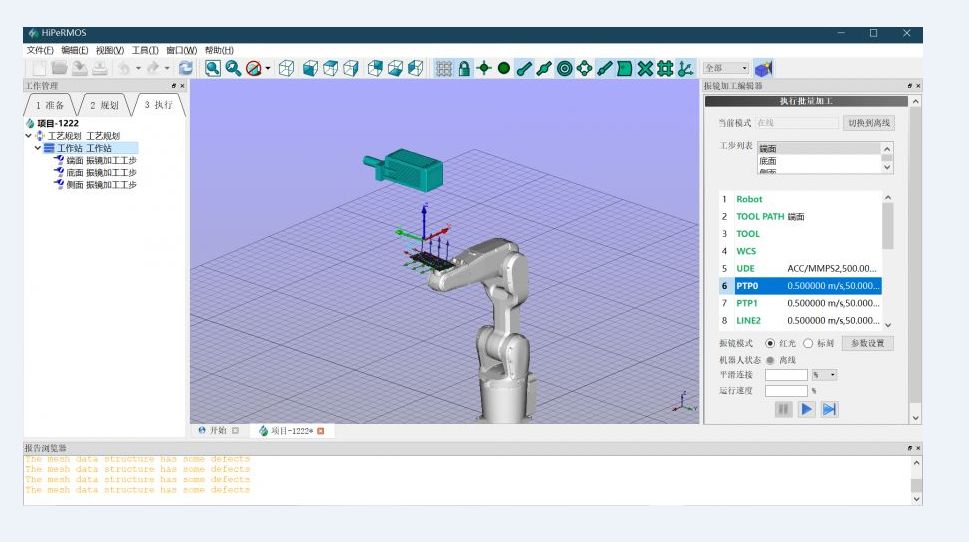The height and width of the screenshot is (542, 969).
Task: Open the 视图(V) menu
Action: [x=110, y=50]
